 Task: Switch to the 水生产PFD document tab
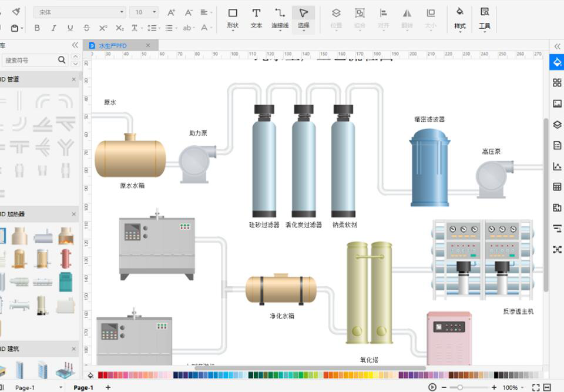click(x=113, y=45)
